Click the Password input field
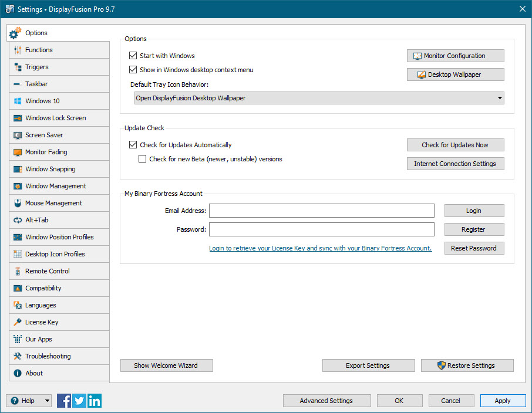The image size is (532, 413). [322, 229]
